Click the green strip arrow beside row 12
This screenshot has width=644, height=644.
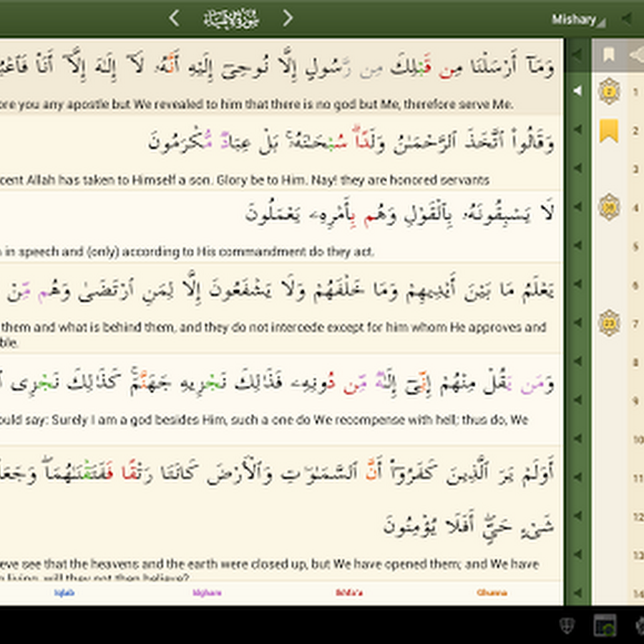577,515
